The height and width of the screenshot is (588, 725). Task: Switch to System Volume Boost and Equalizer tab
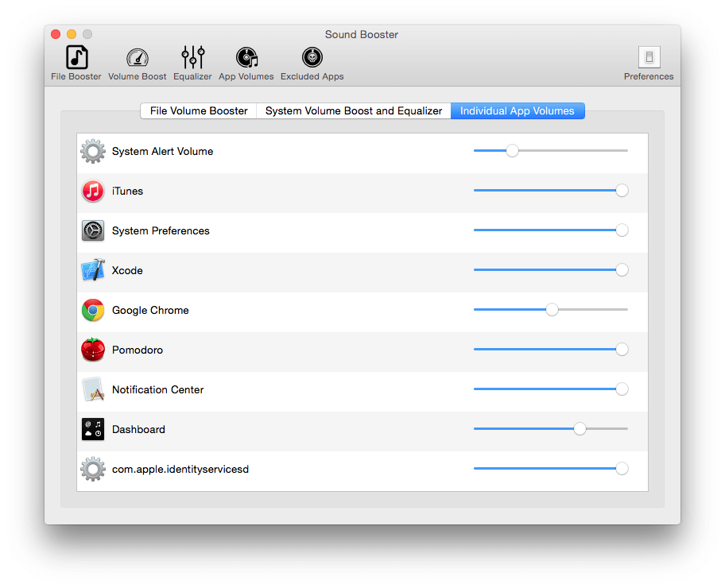(x=354, y=111)
